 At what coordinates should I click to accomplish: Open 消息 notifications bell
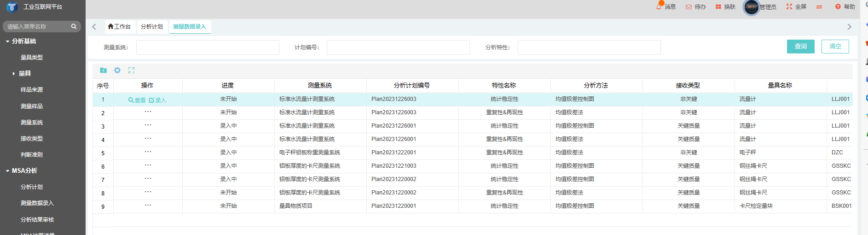coord(666,6)
